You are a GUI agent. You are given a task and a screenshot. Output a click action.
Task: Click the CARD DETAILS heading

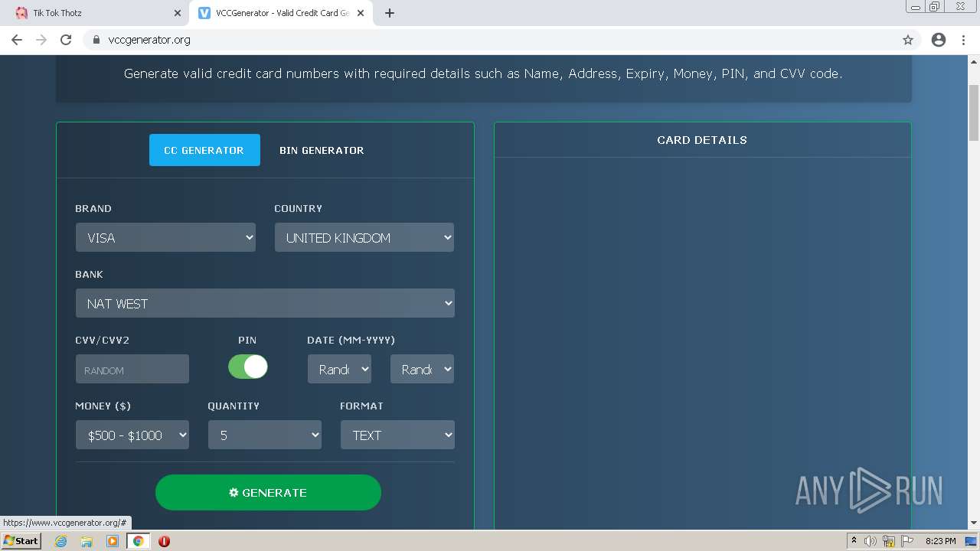[702, 140]
